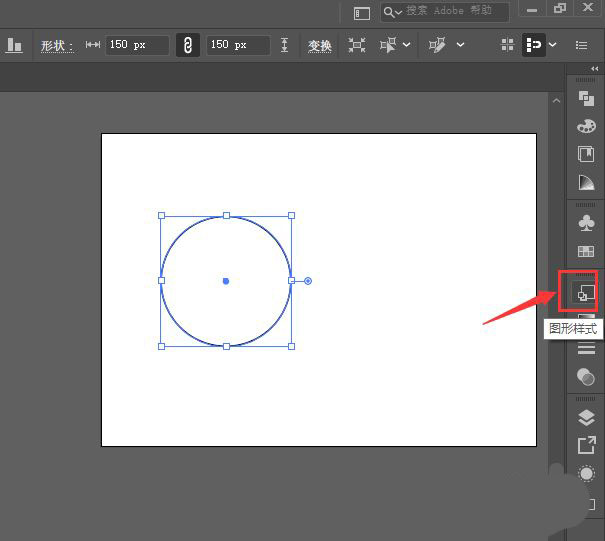Viewport: 605px width, 541px height.
Task: Click the Search Adobe Help field
Action: point(455,12)
